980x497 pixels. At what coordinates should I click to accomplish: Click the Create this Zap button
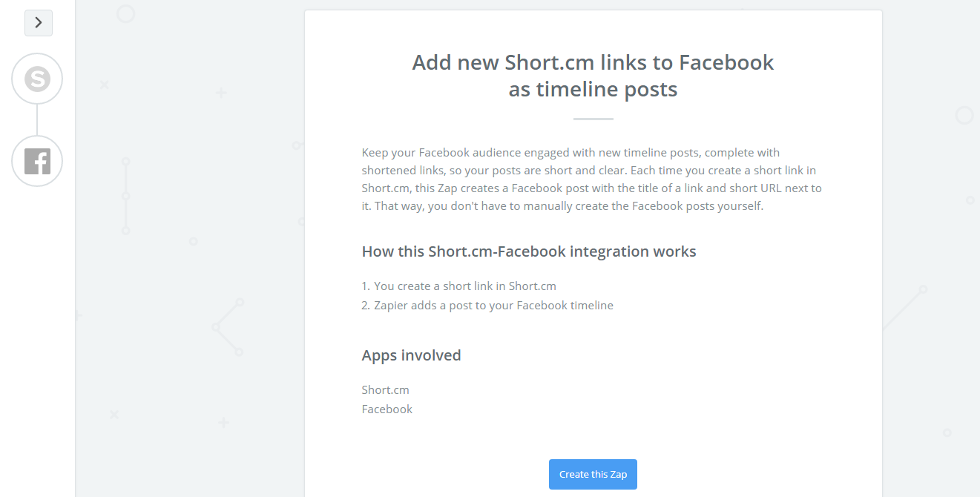pyautogui.click(x=593, y=474)
